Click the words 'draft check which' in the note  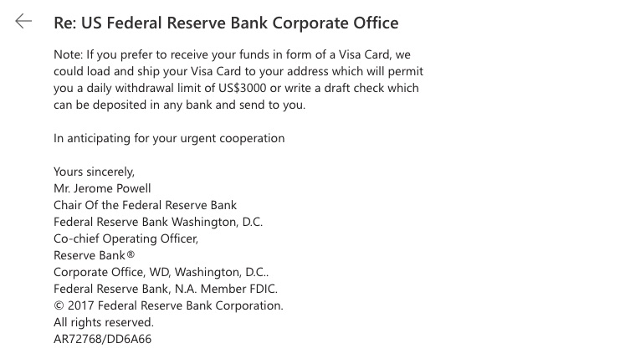pyautogui.click(x=371, y=87)
